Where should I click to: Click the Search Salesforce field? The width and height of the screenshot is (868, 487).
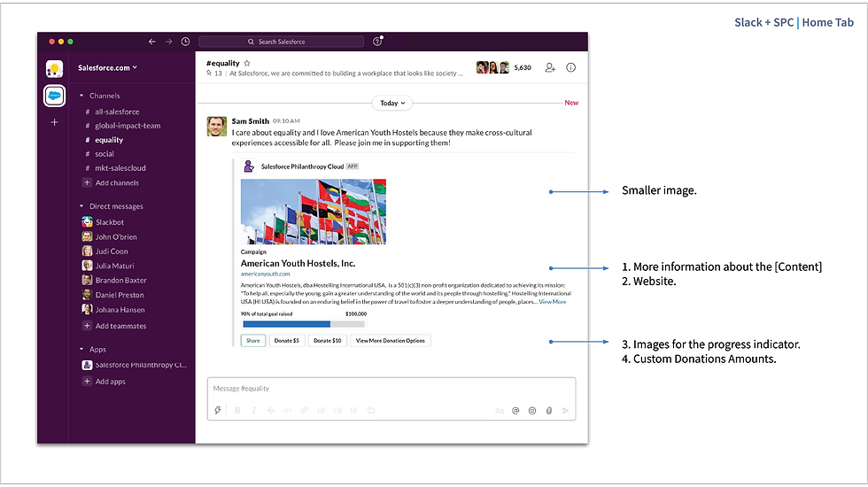pyautogui.click(x=282, y=42)
